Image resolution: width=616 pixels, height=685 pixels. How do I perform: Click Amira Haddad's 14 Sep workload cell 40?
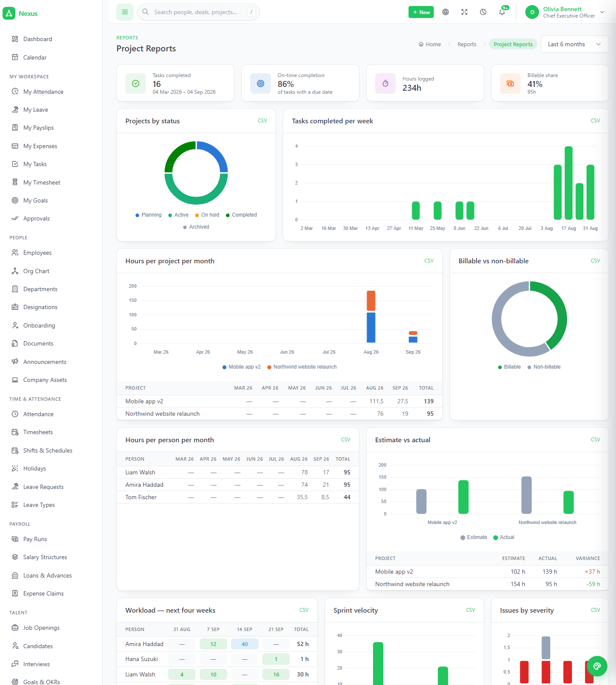tap(245, 644)
